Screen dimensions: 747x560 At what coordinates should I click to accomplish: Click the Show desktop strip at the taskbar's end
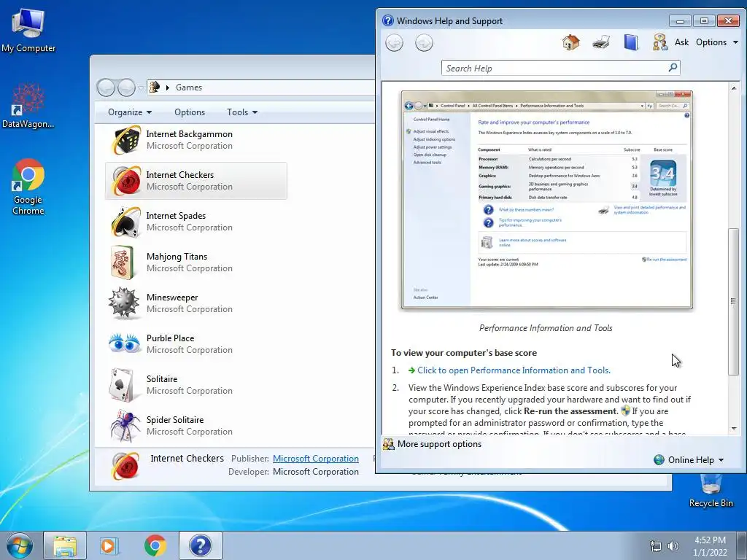pyautogui.click(x=742, y=545)
